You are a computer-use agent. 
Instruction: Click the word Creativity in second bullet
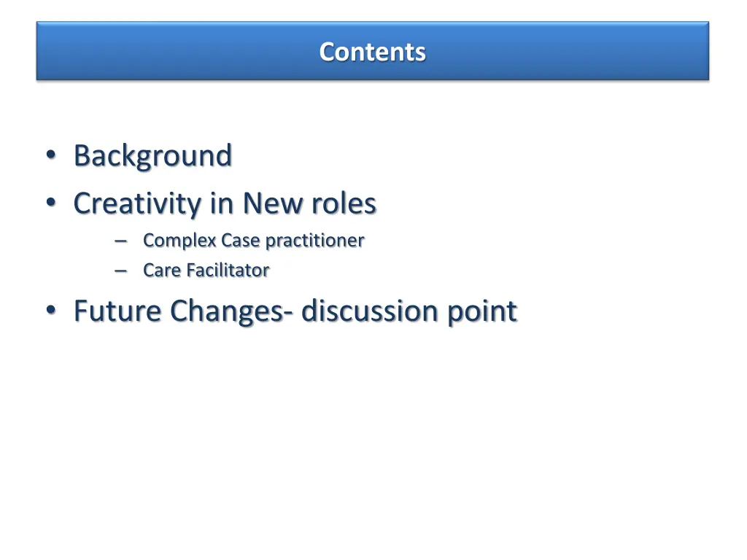click(x=137, y=203)
